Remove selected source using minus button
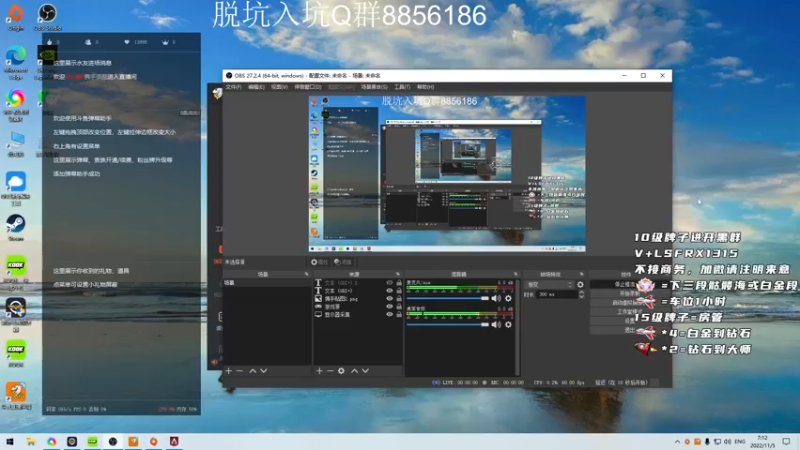This screenshot has height=450, width=800. [330, 371]
